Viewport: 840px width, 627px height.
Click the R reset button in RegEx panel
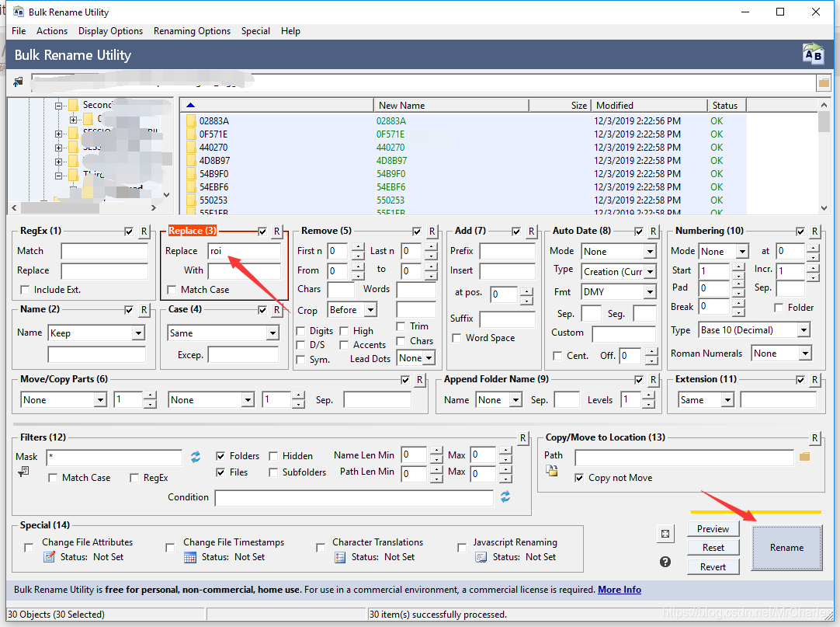pos(144,231)
